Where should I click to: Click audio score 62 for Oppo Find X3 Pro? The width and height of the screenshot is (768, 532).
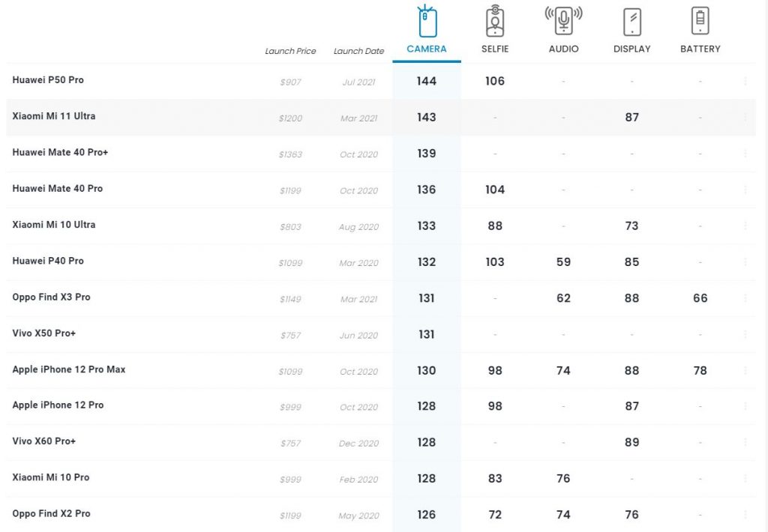pyautogui.click(x=563, y=298)
